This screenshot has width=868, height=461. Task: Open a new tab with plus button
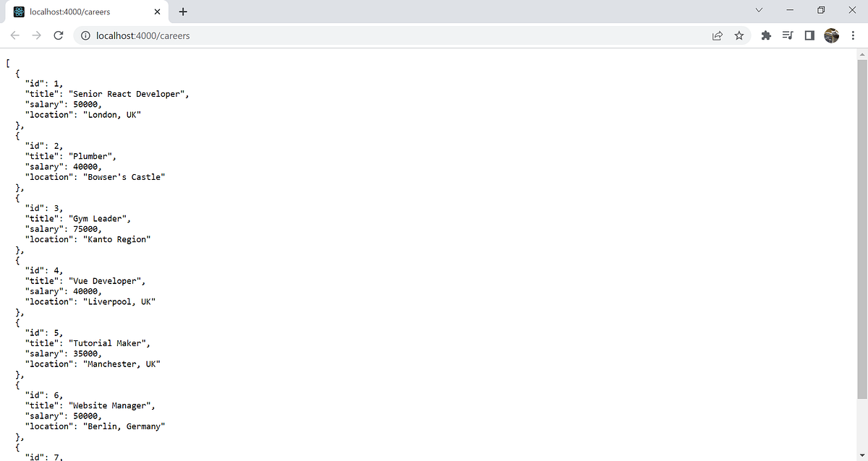click(183, 12)
